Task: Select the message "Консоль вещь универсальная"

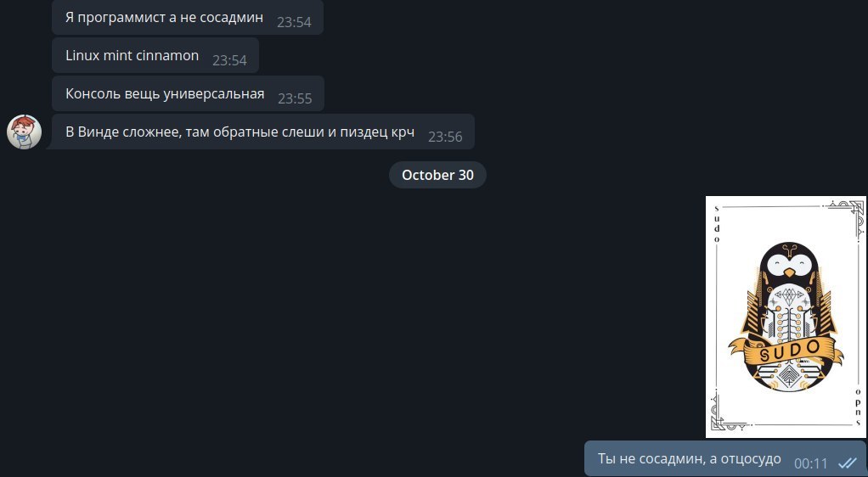Action: [189, 93]
